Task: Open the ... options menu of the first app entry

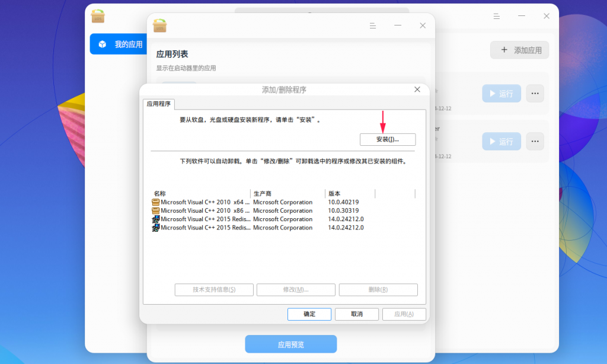Action: point(534,93)
